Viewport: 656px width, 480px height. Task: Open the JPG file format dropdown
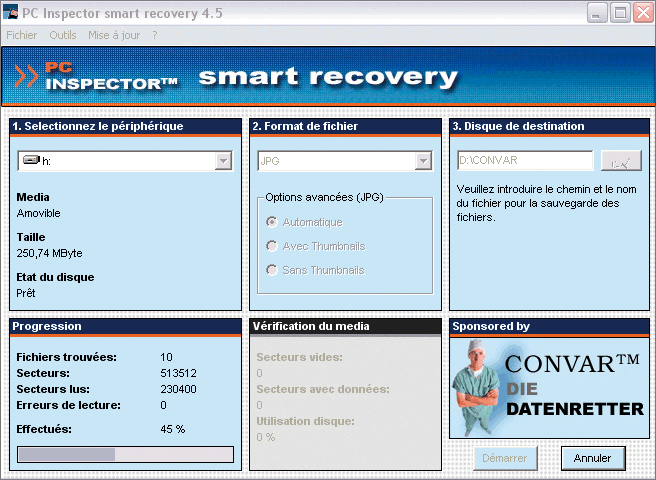423,161
